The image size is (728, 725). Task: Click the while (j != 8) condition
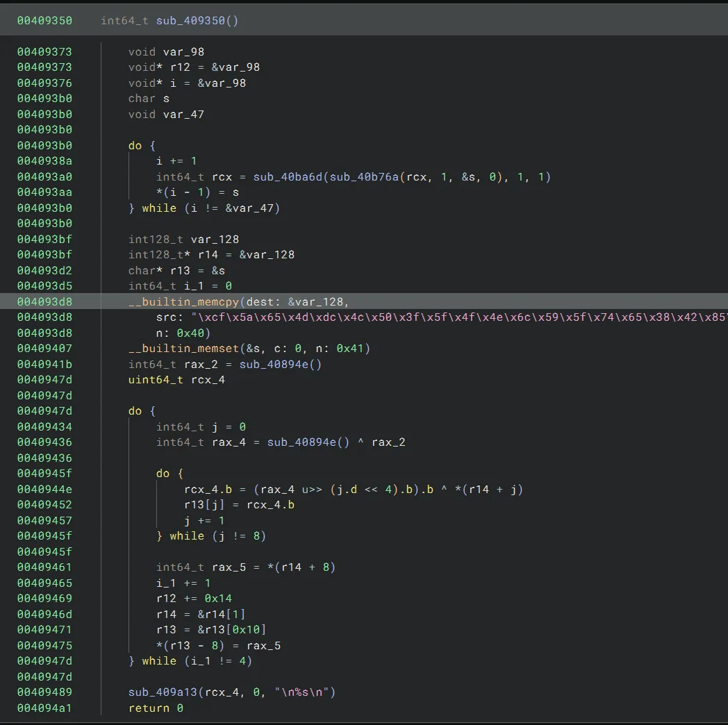pyautogui.click(x=217, y=536)
